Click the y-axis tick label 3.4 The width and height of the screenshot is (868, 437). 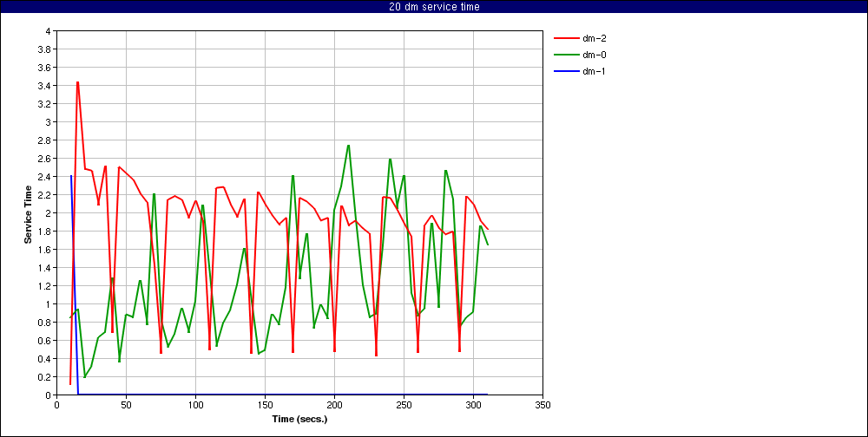pos(45,86)
